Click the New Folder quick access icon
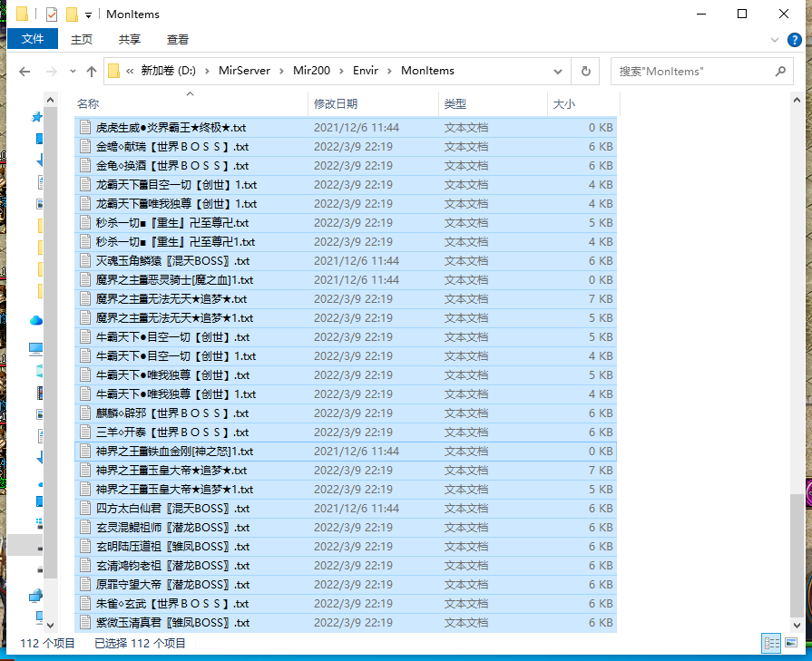Screen dimensions: 812x661 pos(72,14)
